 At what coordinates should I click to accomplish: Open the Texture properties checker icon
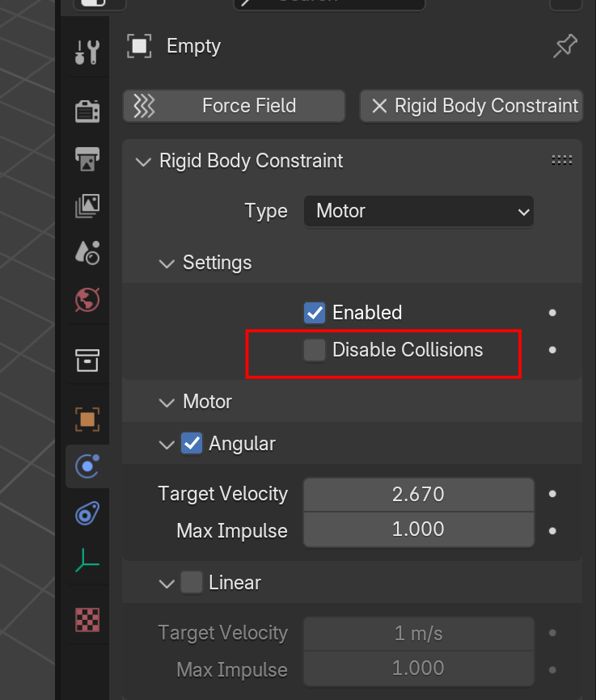point(87,619)
